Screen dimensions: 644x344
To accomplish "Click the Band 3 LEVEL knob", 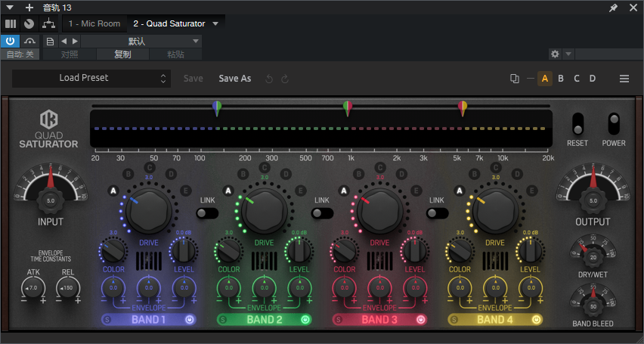I will point(415,251).
